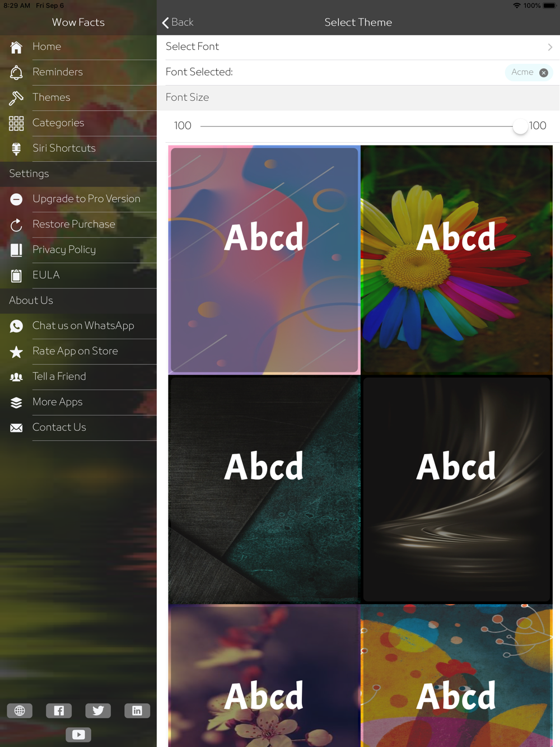This screenshot has width=560, height=747.
Task: Select the rainbow daisy flower theme
Action: [x=457, y=260]
